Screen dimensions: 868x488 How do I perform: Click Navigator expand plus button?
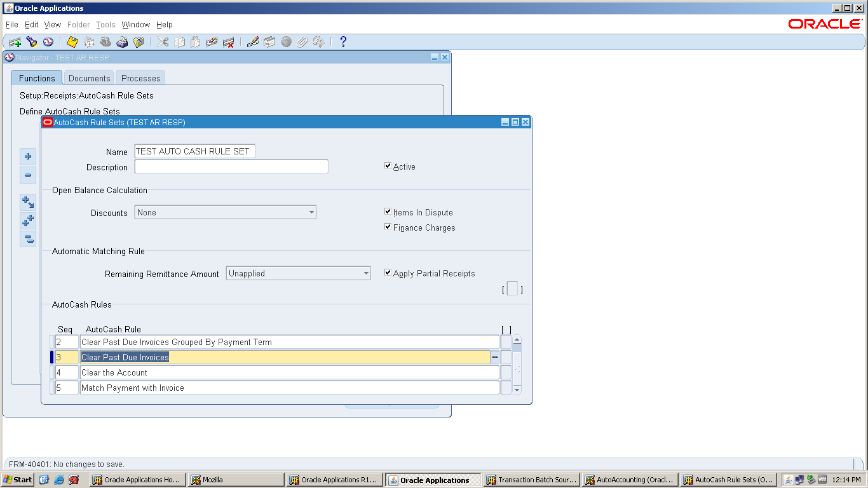click(x=28, y=156)
